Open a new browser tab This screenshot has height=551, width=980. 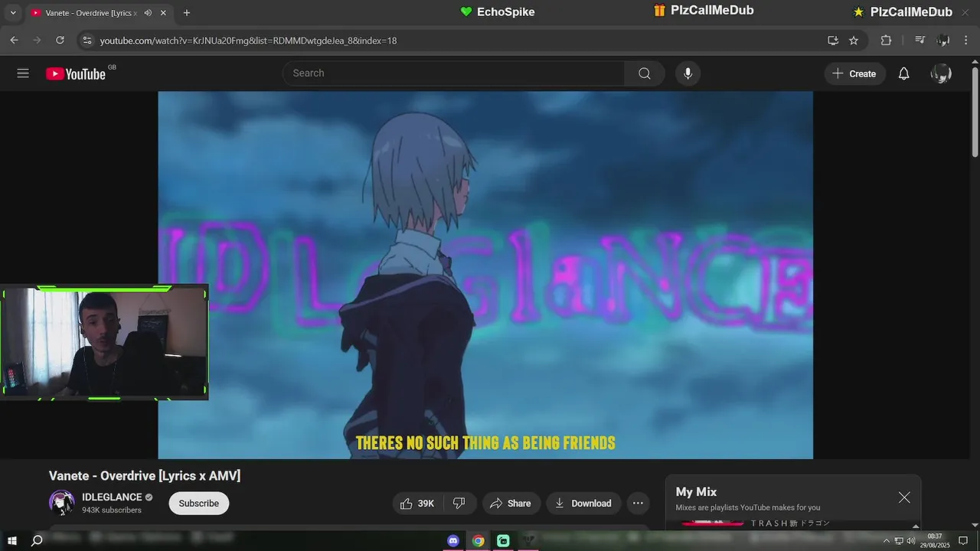pos(187,13)
